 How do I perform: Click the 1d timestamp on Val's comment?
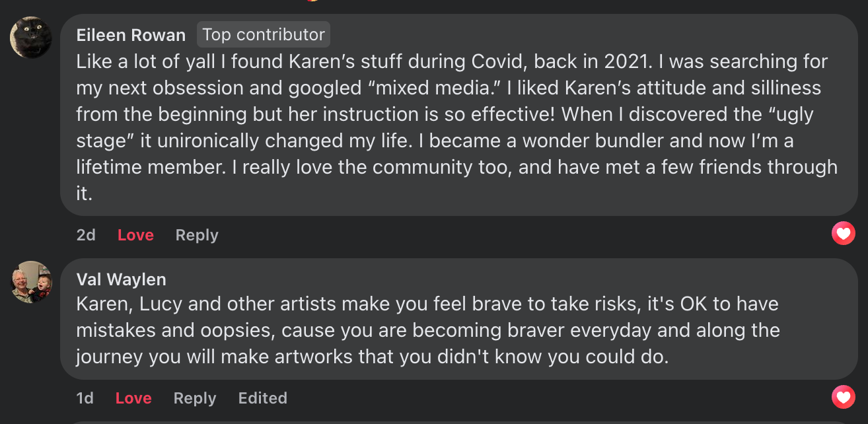point(85,398)
